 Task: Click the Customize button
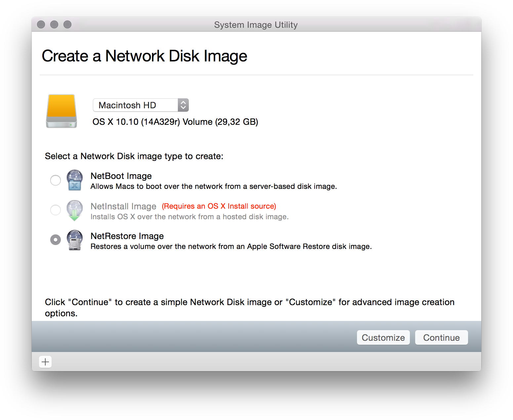coord(383,337)
